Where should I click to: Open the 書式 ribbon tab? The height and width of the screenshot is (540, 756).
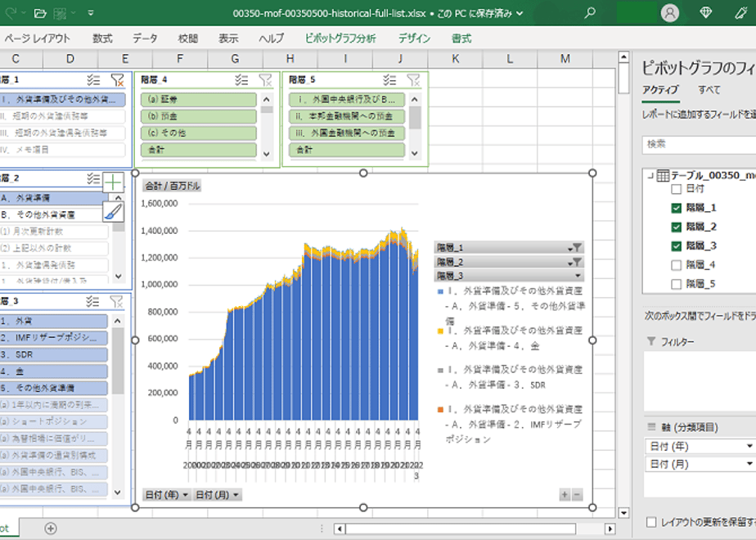461,38
